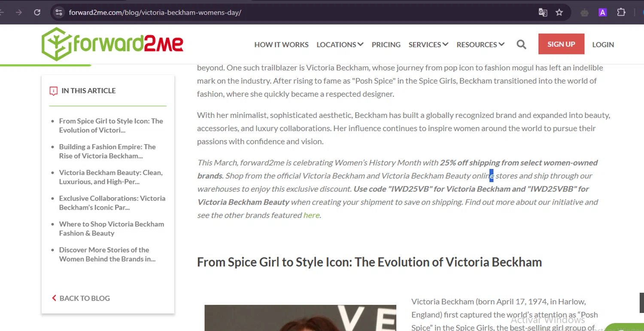Jump to 'Victoria Beckham Beauty: Clean, Luxurious' section
Viewport: 644px width, 331px height.
111,177
